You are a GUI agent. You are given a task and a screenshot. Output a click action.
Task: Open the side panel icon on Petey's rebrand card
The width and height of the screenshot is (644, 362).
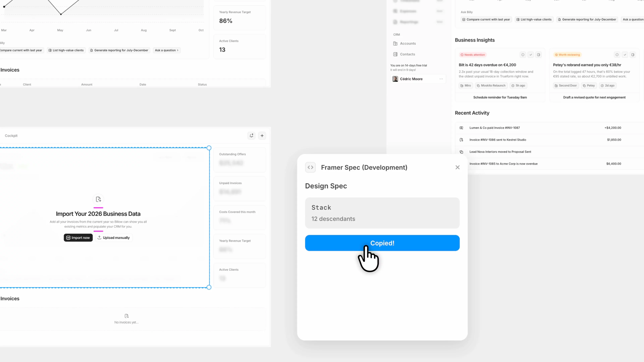pyautogui.click(x=633, y=55)
